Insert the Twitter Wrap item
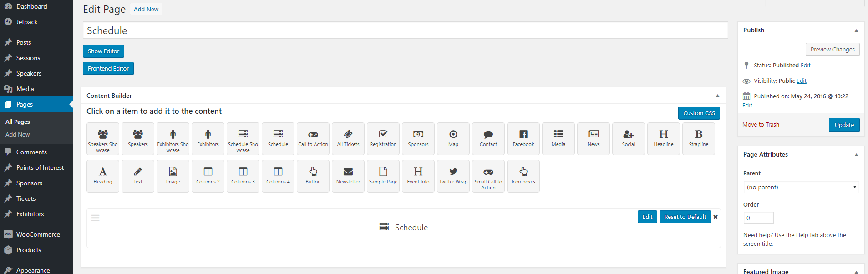The width and height of the screenshot is (868, 274). (453, 176)
